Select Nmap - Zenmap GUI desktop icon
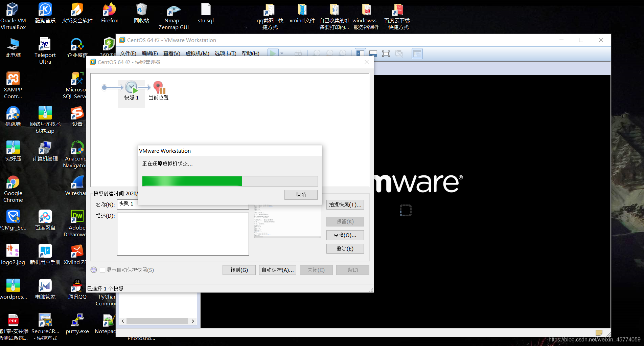 (174, 17)
